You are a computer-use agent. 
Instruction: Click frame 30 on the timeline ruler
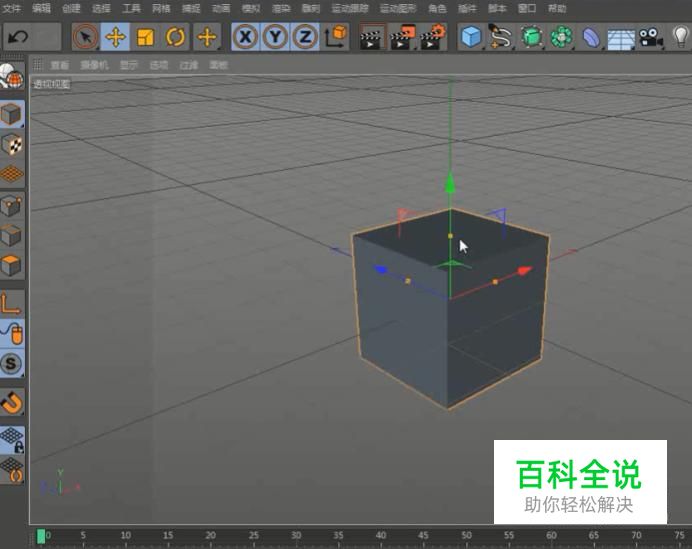pos(296,535)
